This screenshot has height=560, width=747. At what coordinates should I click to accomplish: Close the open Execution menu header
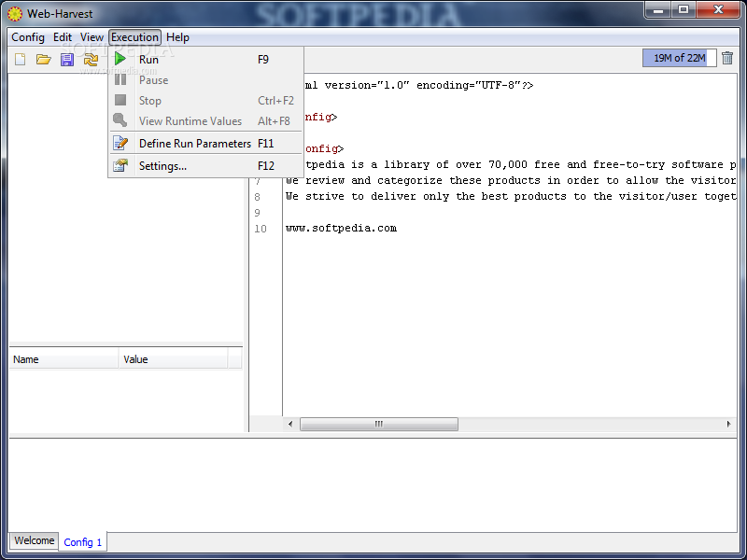[134, 37]
